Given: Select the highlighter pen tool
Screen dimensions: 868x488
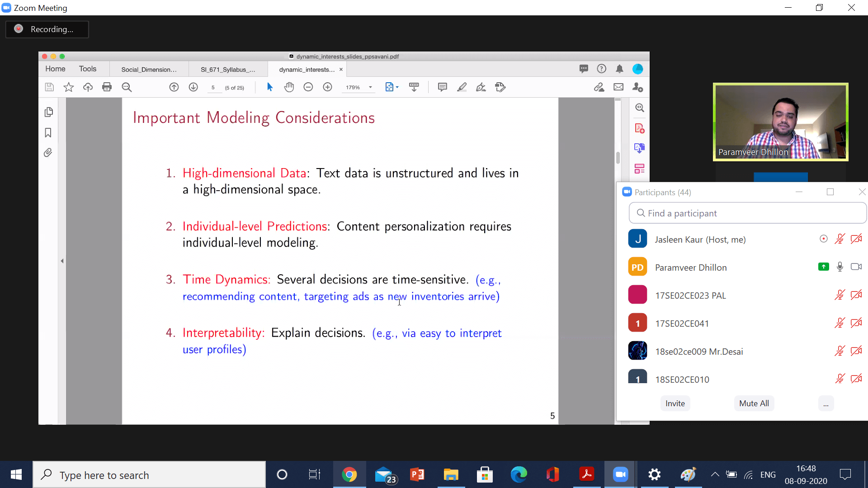Looking at the screenshot, I should (462, 87).
